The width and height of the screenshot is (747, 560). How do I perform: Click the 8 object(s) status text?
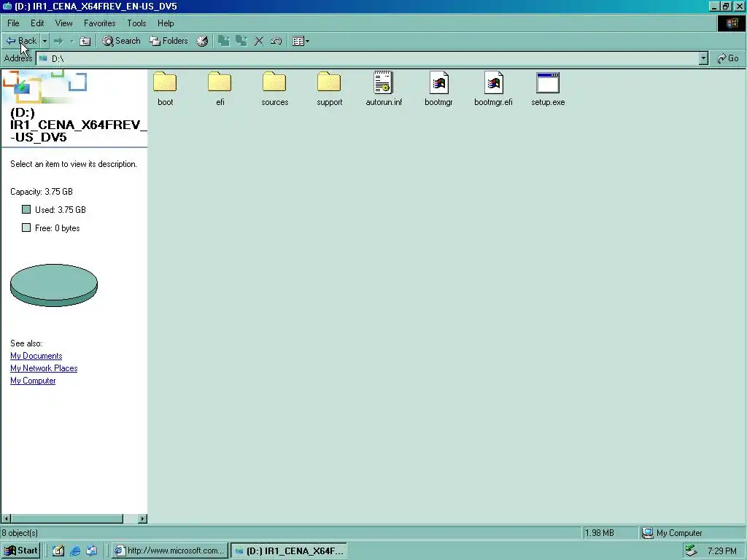click(x=20, y=533)
